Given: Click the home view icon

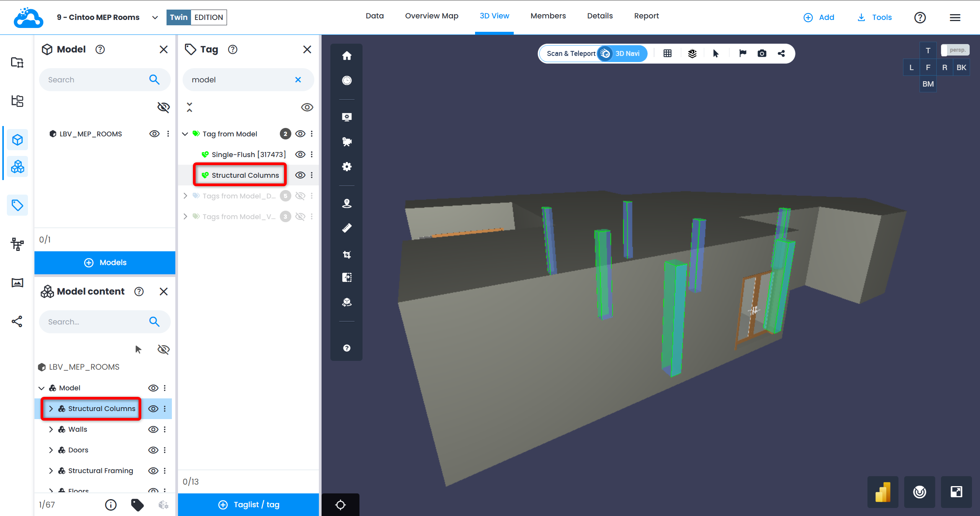Looking at the screenshot, I should pos(346,56).
